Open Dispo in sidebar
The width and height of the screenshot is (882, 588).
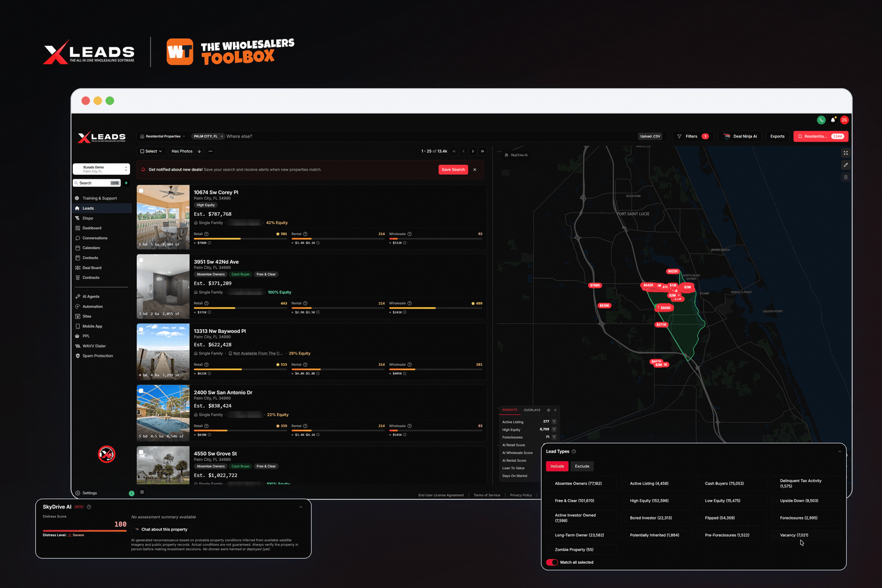coord(88,218)
